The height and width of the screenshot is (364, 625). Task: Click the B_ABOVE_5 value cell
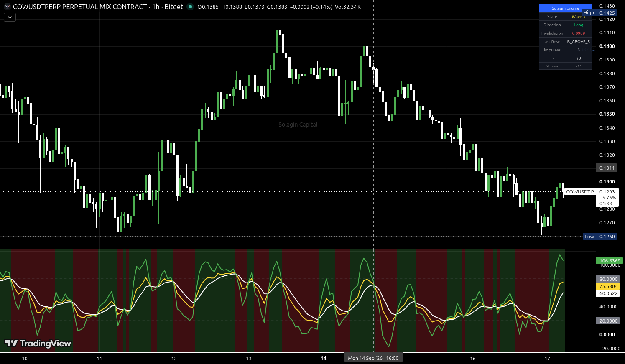(x=578, y=42)
